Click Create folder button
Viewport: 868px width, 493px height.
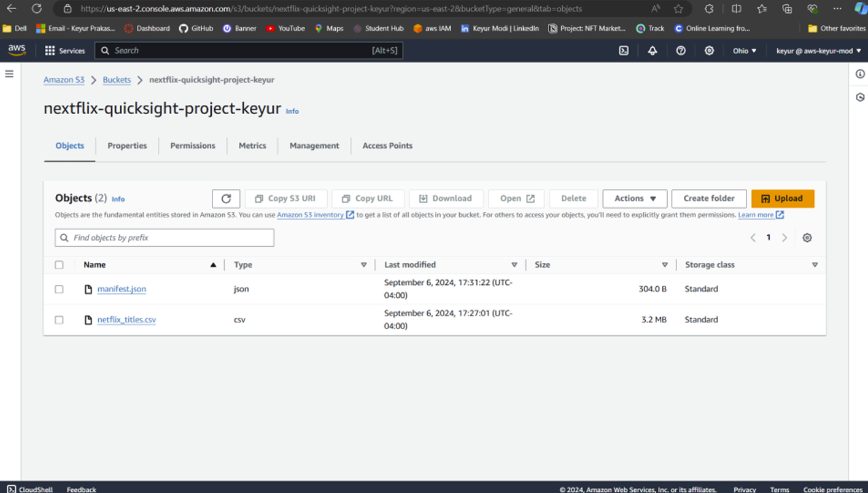tap(709, 198)
